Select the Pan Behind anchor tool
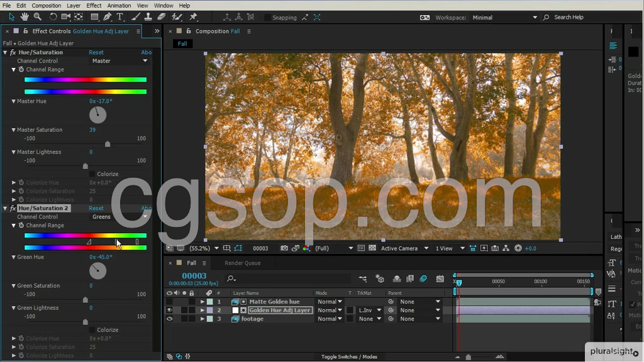The height and width of the screenshot is (362, 644). (x=79, y=17)
